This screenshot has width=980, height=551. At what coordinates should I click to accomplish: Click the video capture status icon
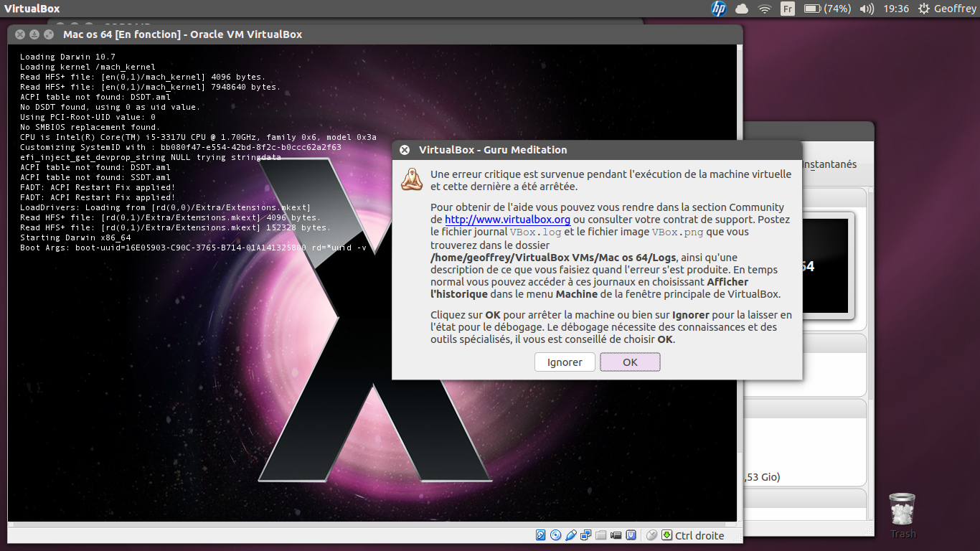click(616, 535)
